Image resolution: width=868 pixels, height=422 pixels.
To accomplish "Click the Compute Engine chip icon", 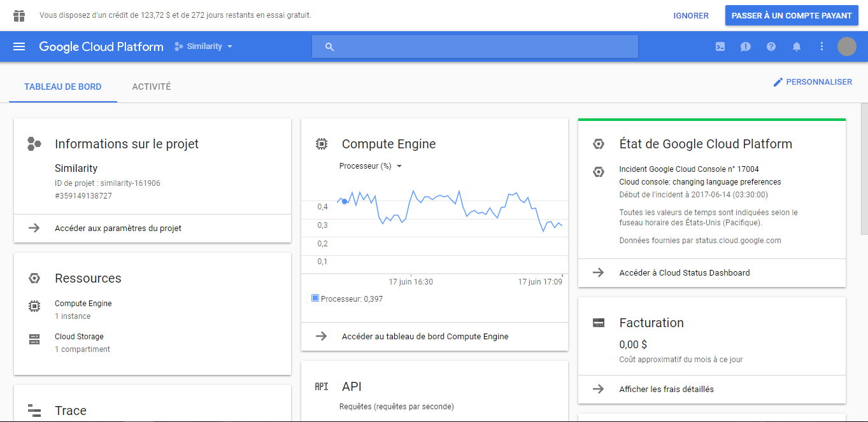I will (x=321, y=144).
